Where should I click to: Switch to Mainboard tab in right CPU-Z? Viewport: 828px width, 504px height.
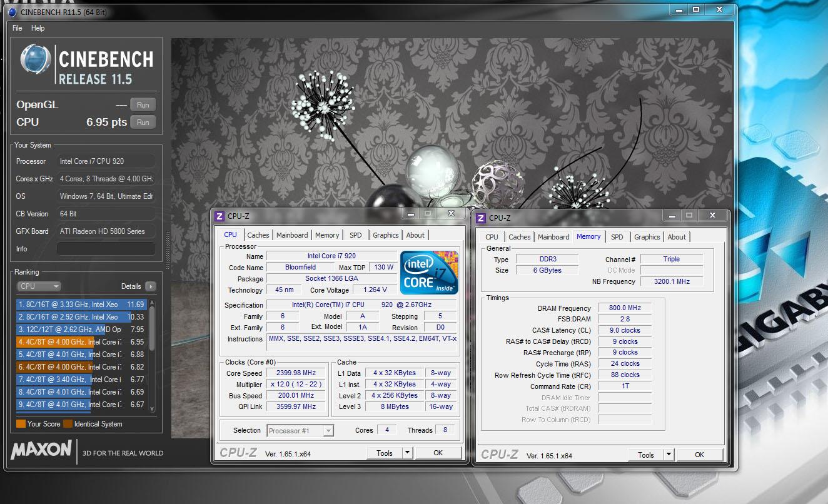coord(553,237)
